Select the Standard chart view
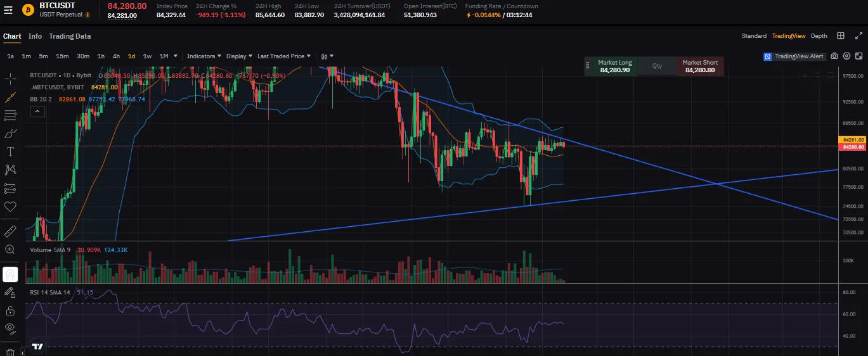This screenshot has height=356, width=868. click(x=754, y=36)
